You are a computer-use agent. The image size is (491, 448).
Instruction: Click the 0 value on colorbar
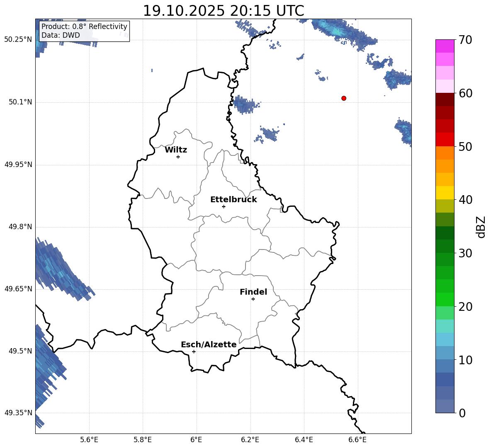click(462, 413)
